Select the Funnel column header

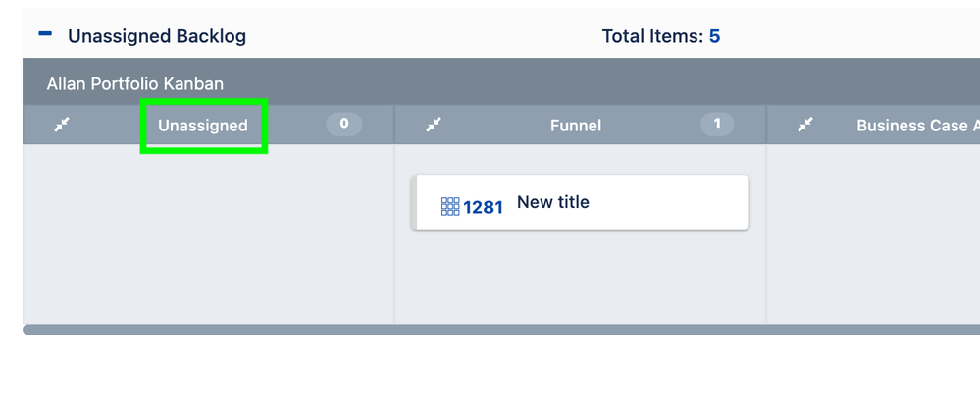[x=576, y=126]
